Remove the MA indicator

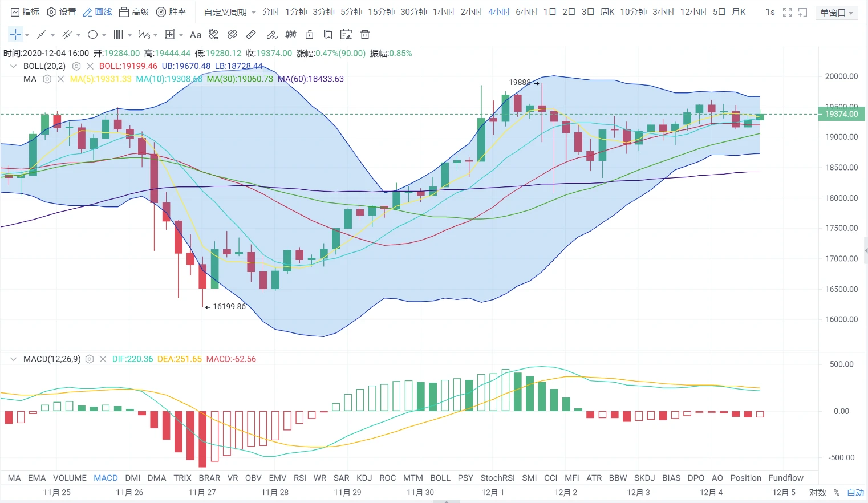61,79
